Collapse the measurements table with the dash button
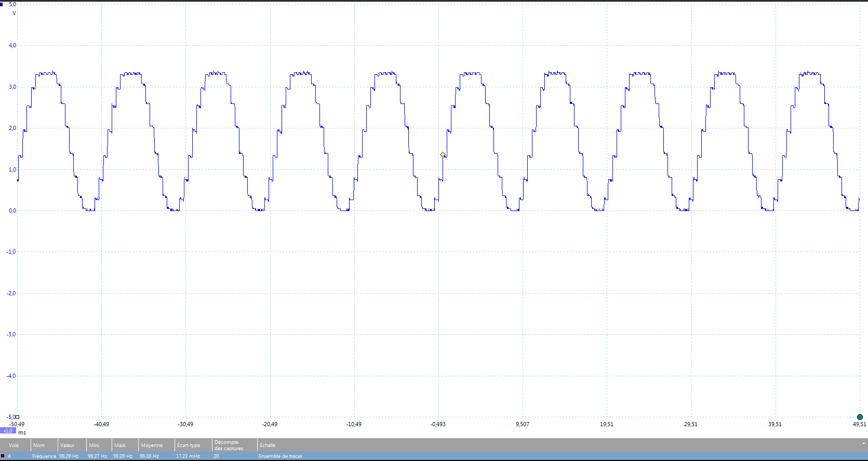The image size is (868, 461). coord(864,443)
